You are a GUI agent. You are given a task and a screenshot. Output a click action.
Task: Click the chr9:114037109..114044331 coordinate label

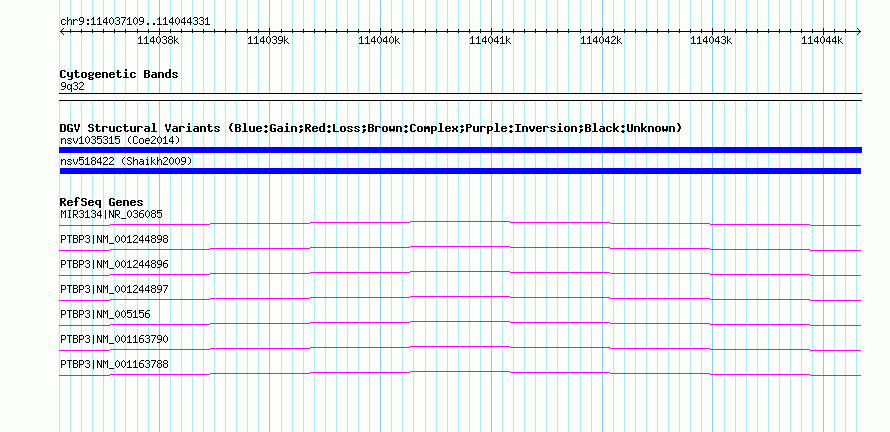(x=135, y=22)
